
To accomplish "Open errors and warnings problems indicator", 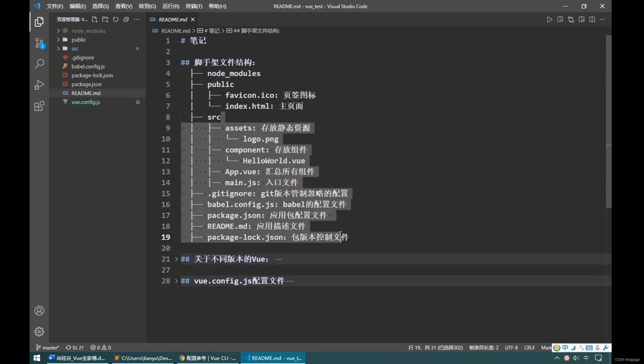I will click(x=101, y=348).
